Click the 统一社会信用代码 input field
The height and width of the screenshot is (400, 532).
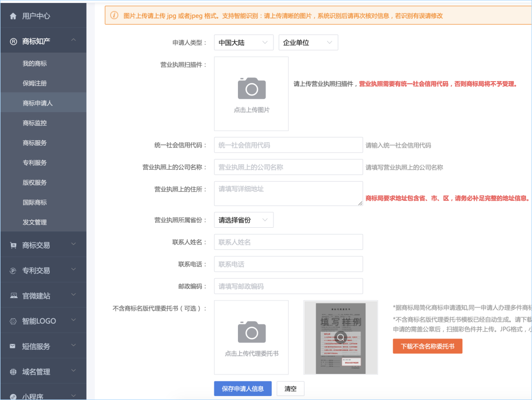coord(288,145)
